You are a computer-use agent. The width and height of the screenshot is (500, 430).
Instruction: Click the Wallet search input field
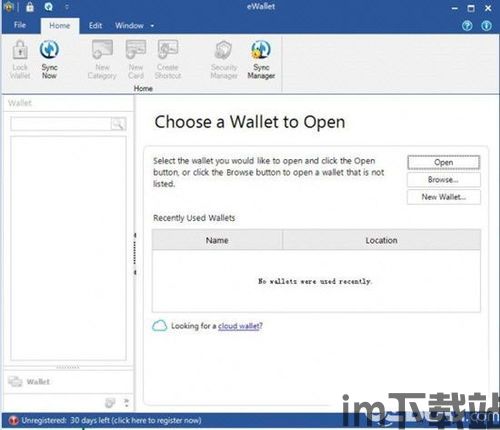[x=61, y=124]
